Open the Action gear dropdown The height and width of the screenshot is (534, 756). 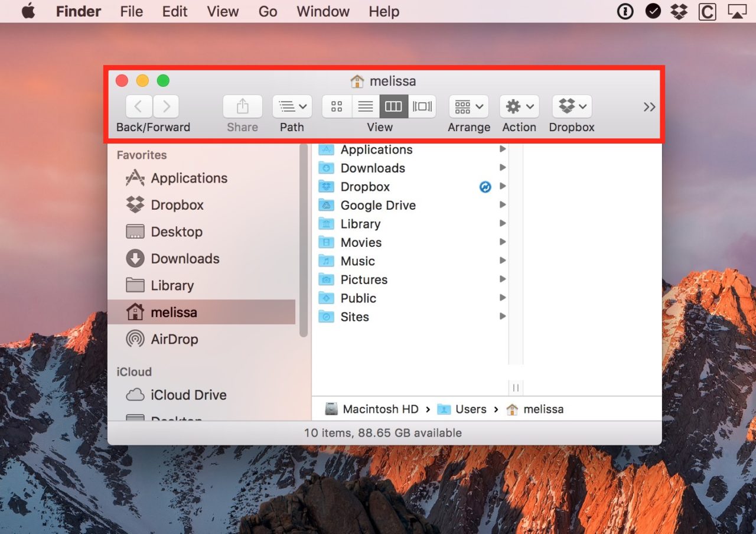pyautogui.click(x=519, y=106)
